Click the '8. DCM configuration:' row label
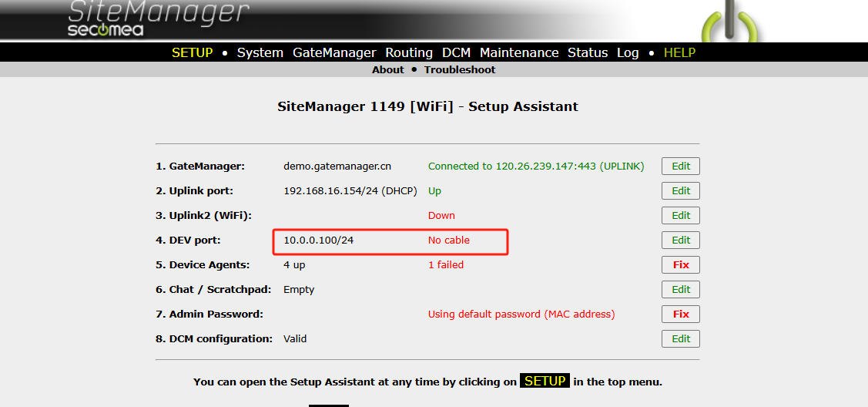Screen dimensions: 868x407 214,339
